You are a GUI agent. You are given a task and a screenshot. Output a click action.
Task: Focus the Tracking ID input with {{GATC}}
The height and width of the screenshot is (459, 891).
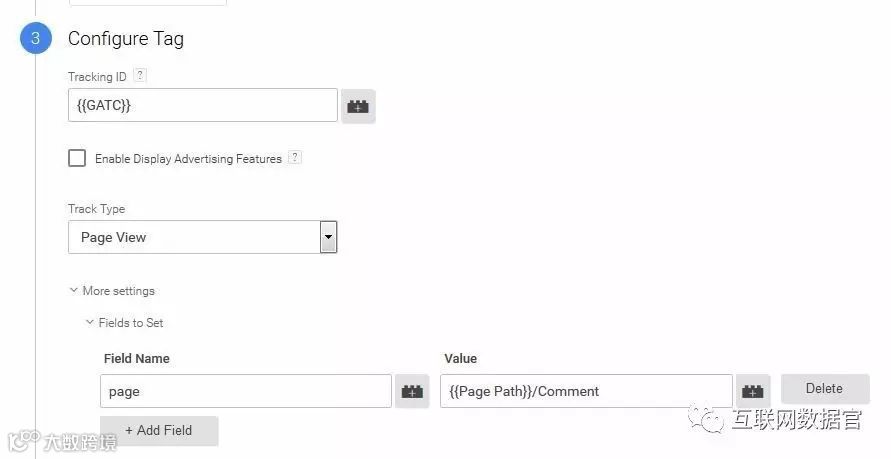202,106
